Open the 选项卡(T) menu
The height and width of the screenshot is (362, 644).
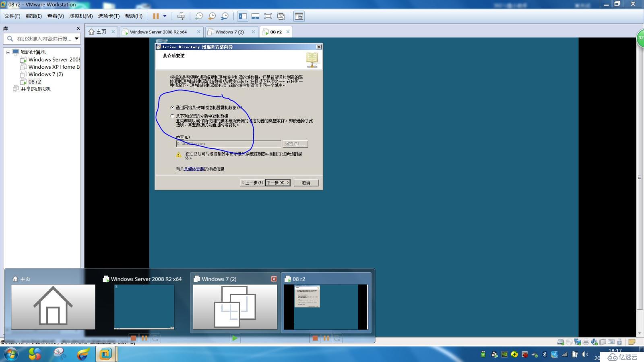point(109,16)
